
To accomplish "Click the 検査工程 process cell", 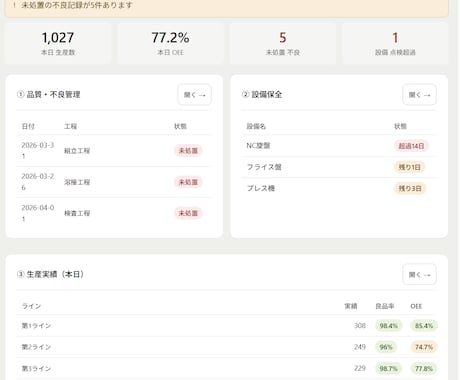I will (77, 213).
